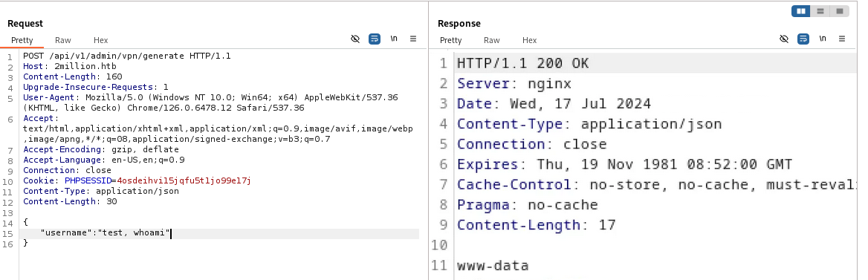Screen dimensions: 868x280
Task: Click the response Connection: close header
Action: tap(531, 144)
